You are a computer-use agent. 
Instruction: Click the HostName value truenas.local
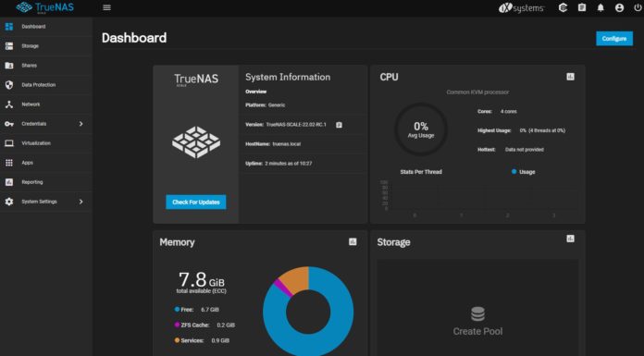[x=287, y=144]
